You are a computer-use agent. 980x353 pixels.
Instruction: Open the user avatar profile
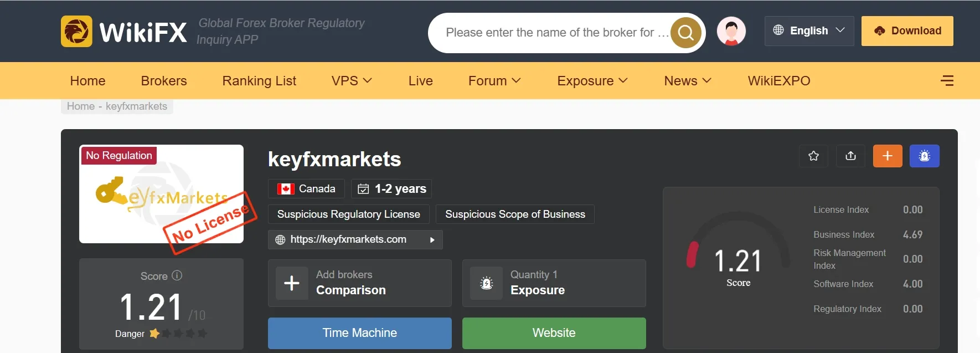(x=731, y=31)
